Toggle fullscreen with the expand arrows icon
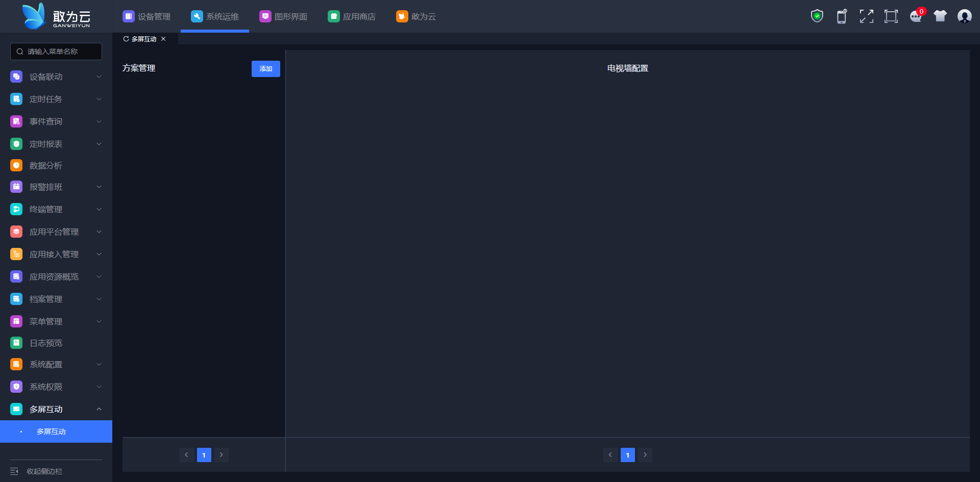 click(x=866, y=16)
